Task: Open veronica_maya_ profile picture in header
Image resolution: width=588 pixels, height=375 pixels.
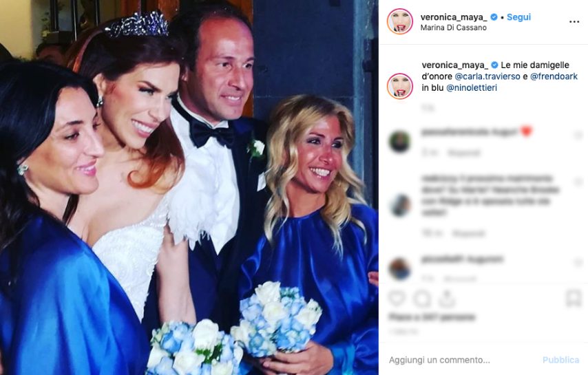Action: (400, 21)
